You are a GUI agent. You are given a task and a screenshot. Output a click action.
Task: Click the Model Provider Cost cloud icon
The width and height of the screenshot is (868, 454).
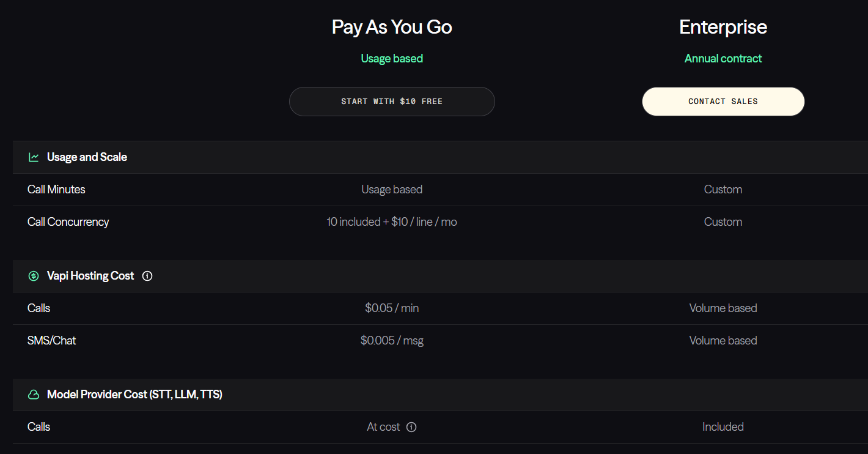pyautogui.click(x=34, y=395)
